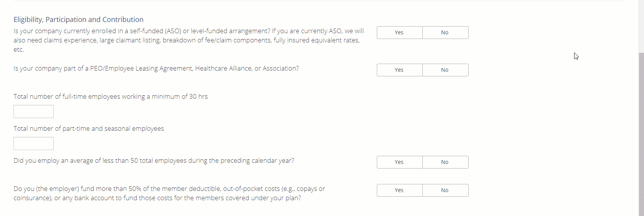Pick No for employer funding member deductible
644x216 pixels.
click(445, 191)
